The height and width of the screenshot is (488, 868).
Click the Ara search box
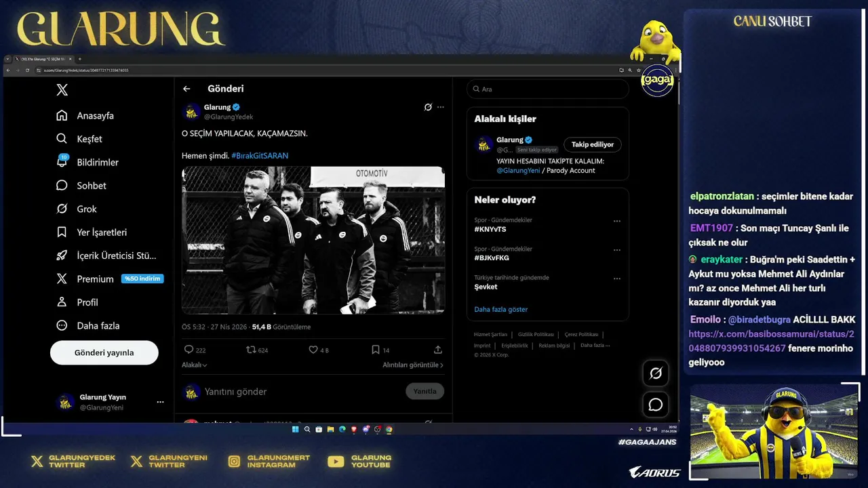(x=548, y=89)
